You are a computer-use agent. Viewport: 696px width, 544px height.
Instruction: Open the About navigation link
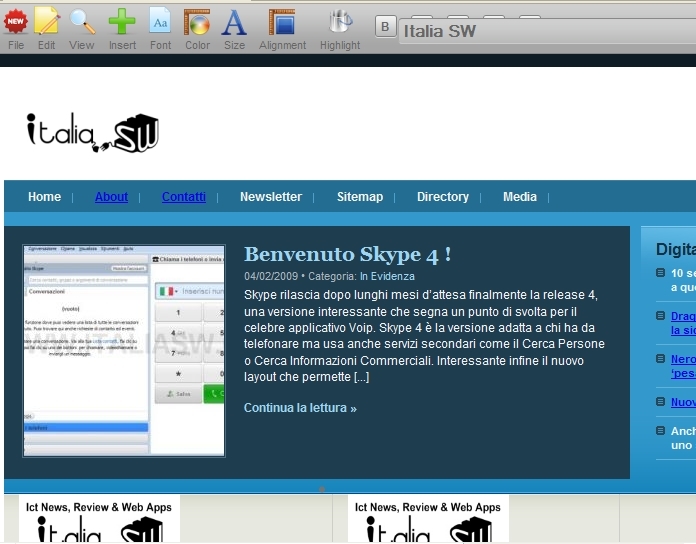111,197
